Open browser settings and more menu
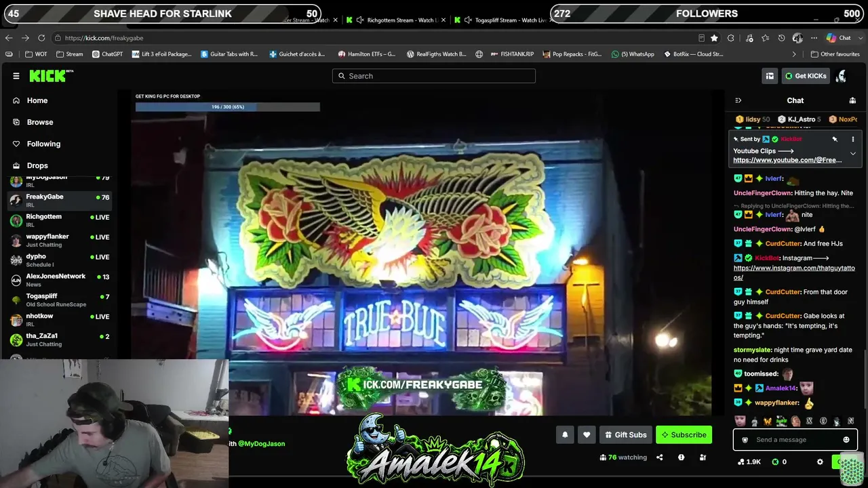Image resolution: width=868 pixels, height=488 pixels. pyautogui.click(x=814, y=38)
